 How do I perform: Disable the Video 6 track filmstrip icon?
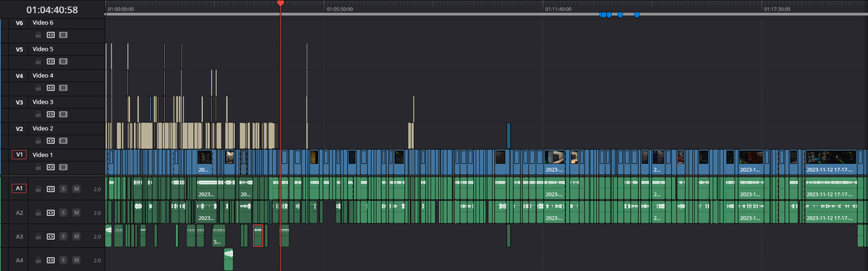pyautogui.click(x=64, y=34)
